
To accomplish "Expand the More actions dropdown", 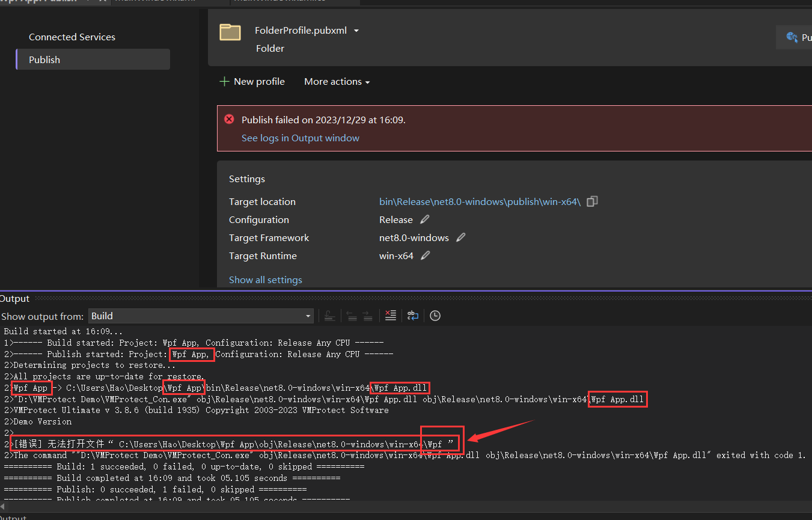I will tap(337, 82).
